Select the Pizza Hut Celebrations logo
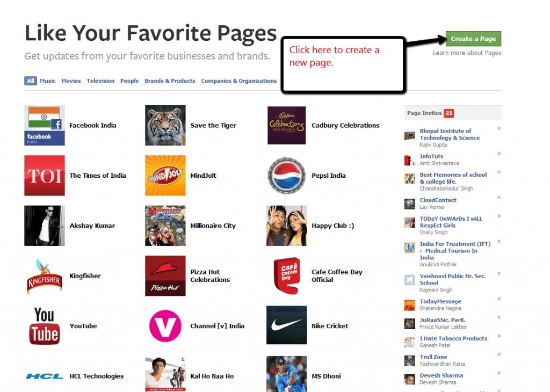The image size is (550, 392). pyautogui.click(x=165, y=275)
